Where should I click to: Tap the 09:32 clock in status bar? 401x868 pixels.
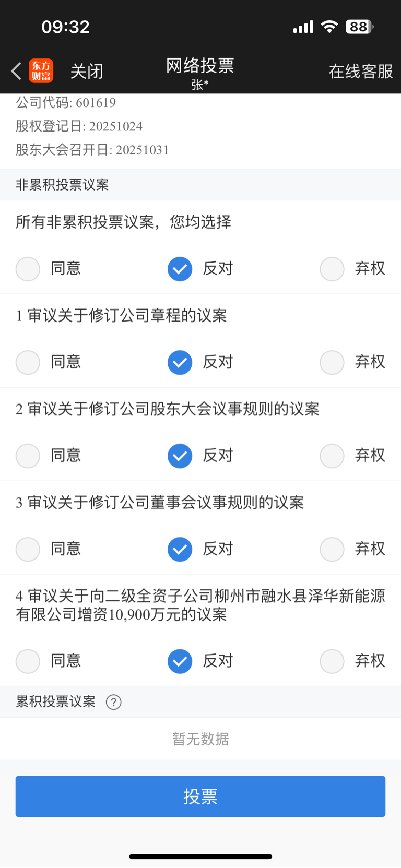66,27
